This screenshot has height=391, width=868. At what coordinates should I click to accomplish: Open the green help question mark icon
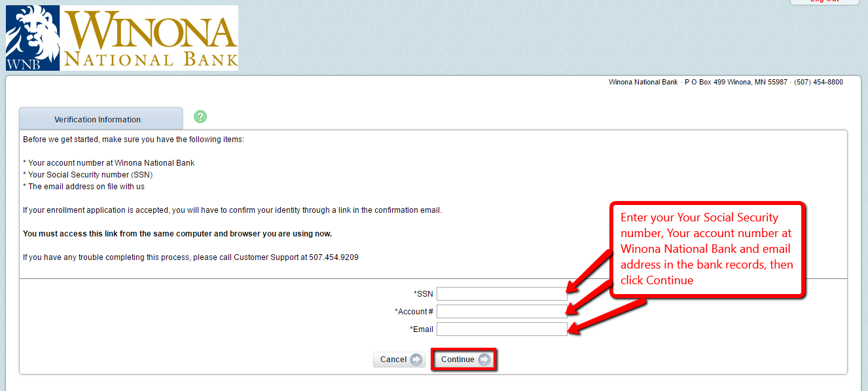tap(200, 117)
